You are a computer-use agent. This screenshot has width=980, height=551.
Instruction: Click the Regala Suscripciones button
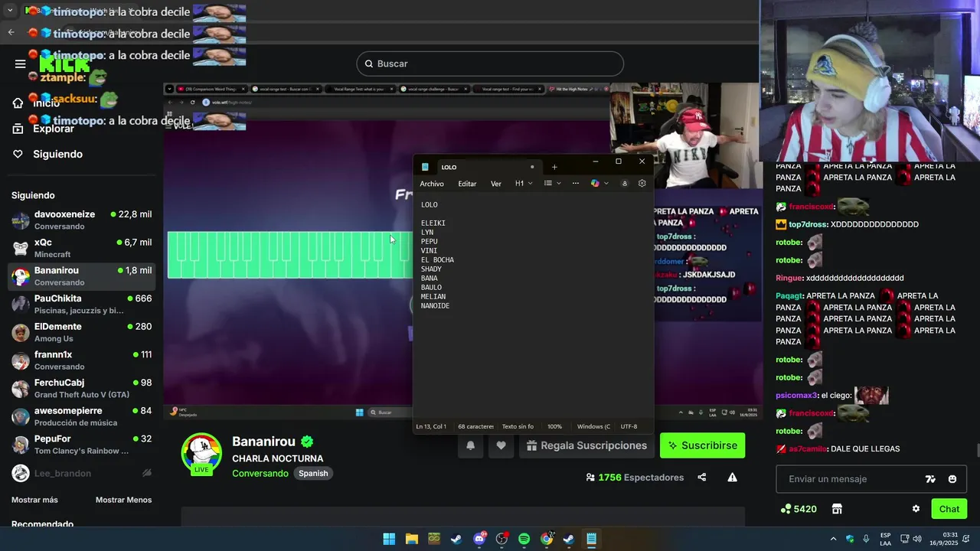click(x=586, y=445)
